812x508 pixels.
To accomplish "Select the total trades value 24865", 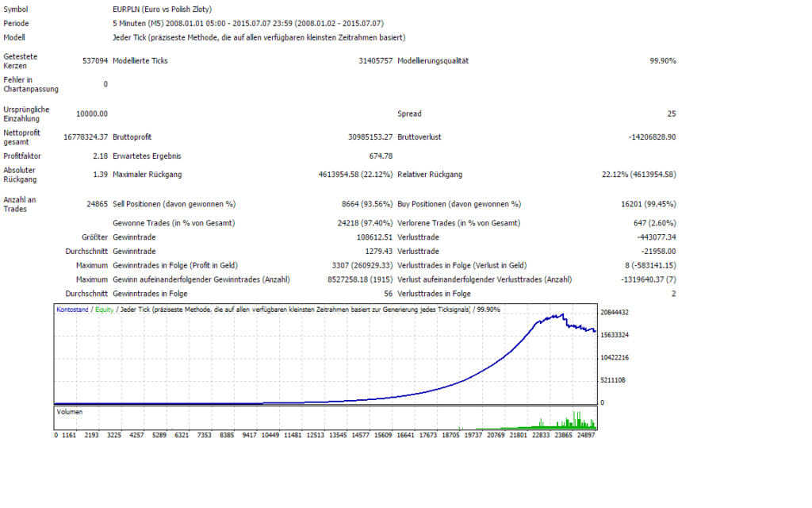I will coord(97,204).
